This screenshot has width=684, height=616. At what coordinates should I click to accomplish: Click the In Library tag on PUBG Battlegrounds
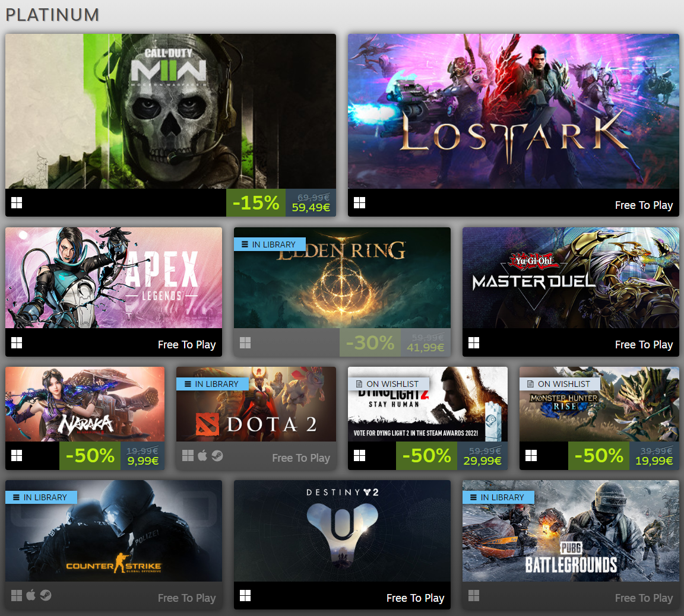pos(498,497)
